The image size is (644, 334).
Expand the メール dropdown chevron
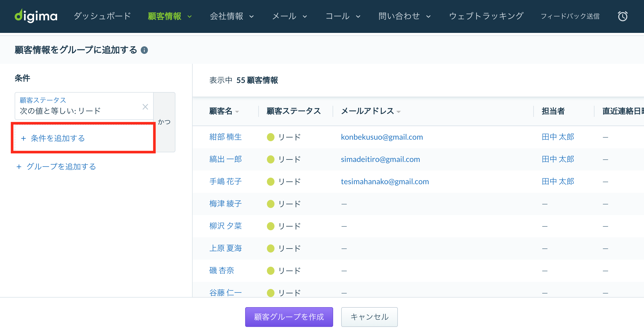click(x=305, y=17)
